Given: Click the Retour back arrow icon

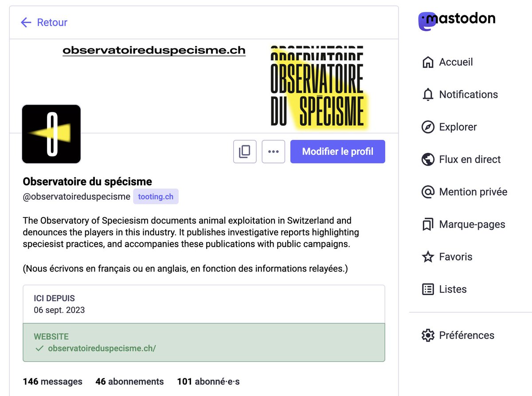Looking at the screenshot, I should pyautogui.click(x=26, y=23).
